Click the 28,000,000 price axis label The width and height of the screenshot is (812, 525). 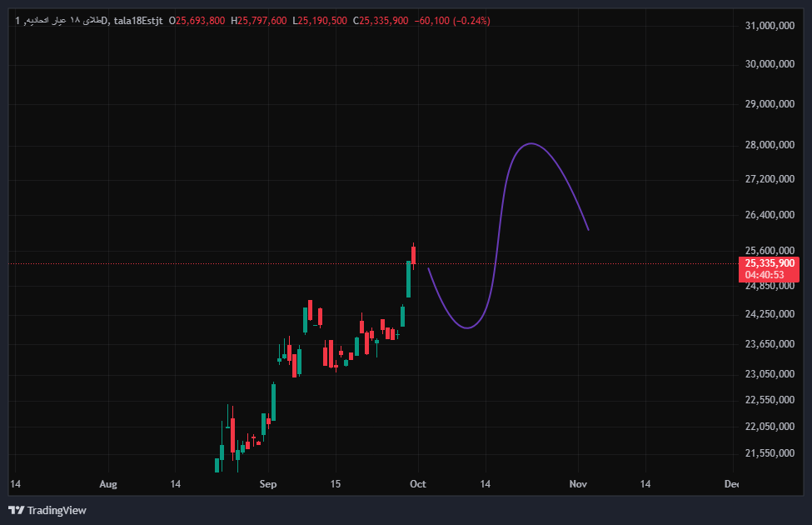click(x=770, y=145)
